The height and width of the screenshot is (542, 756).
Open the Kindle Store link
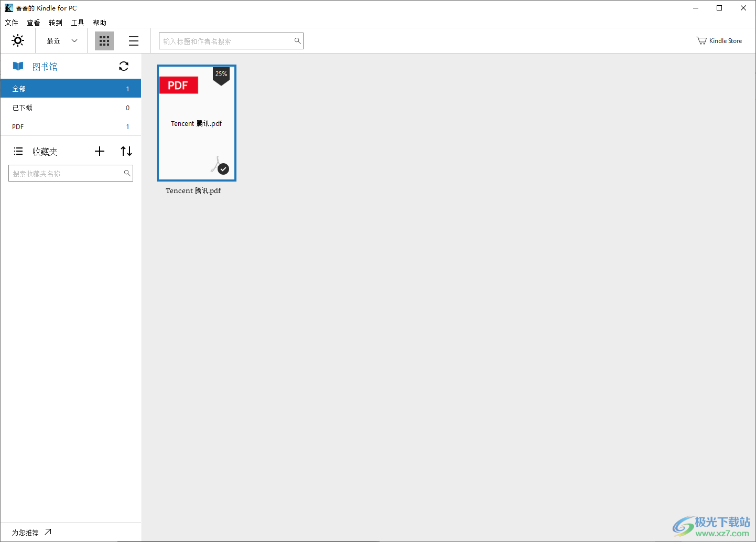(x=719, y=41)
